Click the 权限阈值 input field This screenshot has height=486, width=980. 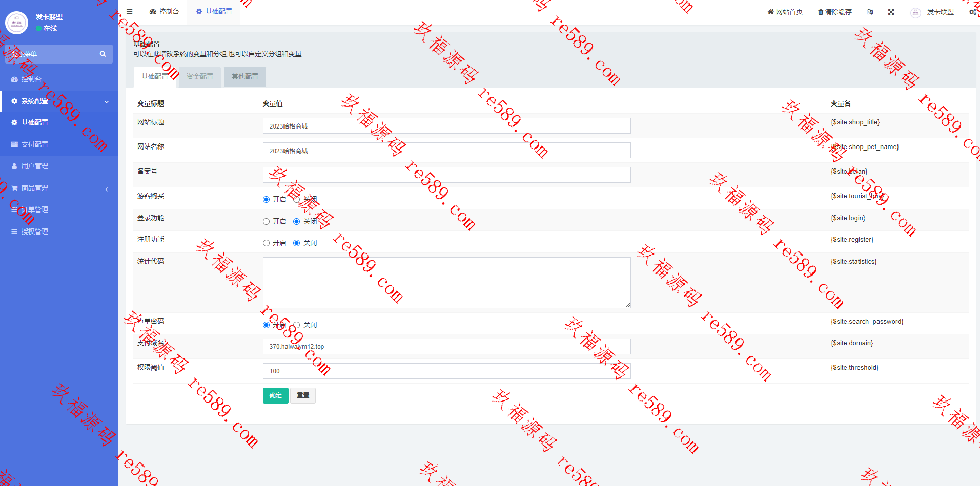[x=446, y=371]
